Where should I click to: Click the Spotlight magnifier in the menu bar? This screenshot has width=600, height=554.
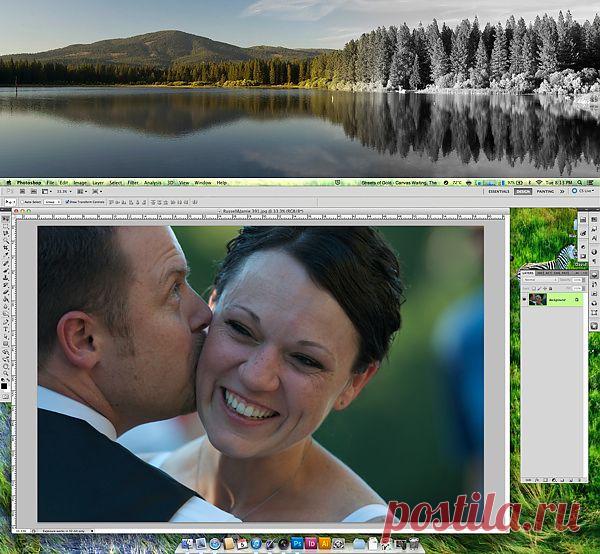point(579,182)
